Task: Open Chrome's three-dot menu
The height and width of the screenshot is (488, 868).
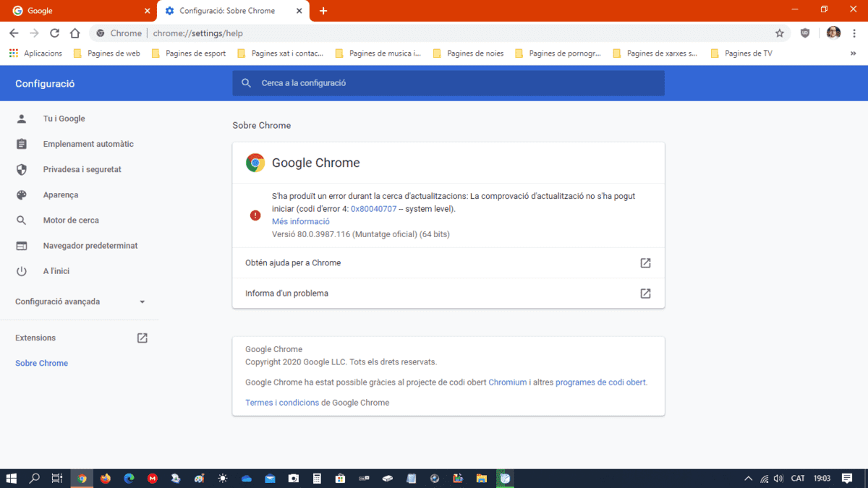Action: [854, 33]
